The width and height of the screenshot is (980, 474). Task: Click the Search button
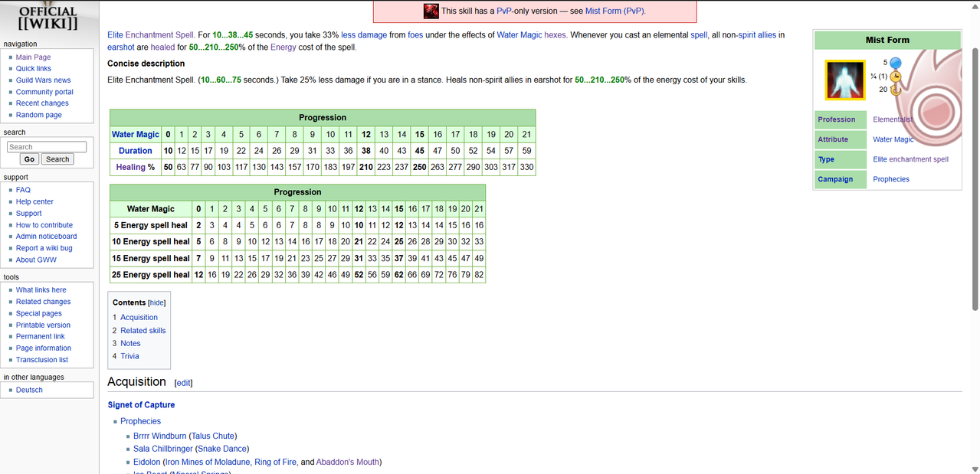57,159
